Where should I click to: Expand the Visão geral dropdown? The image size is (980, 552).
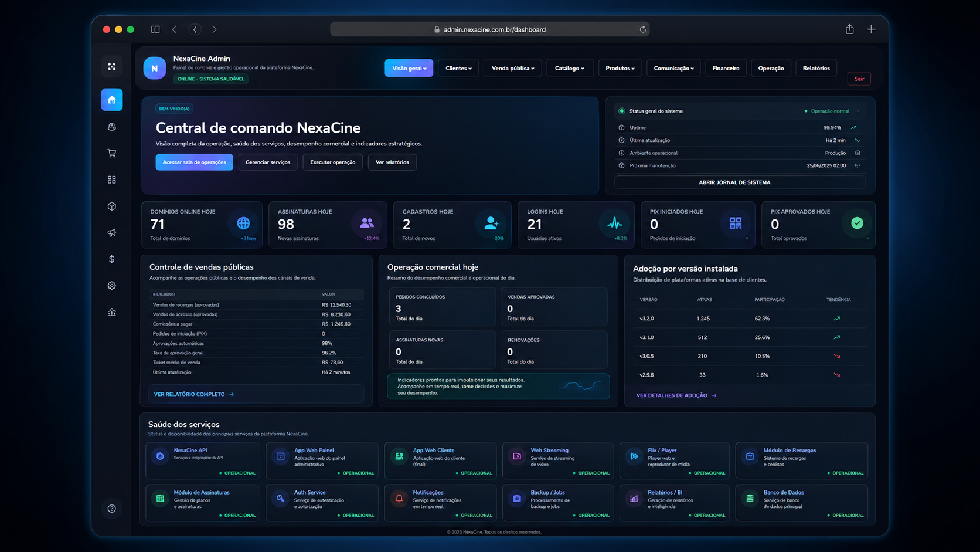[409, 68]
